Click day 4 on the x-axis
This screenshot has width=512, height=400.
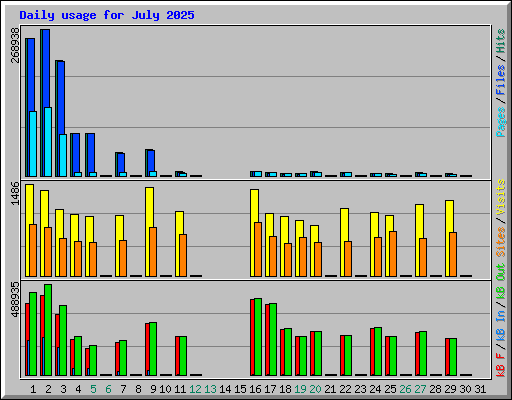[x=78, y=389]
